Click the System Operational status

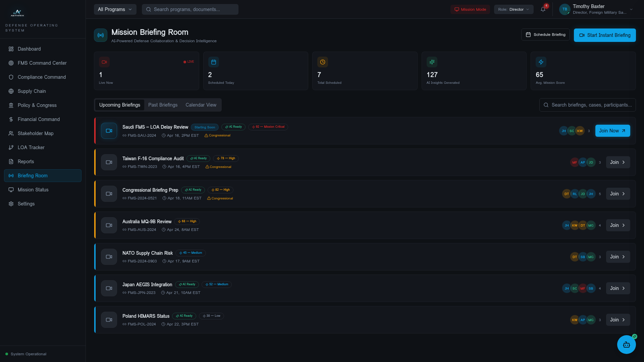click(26, 354)
